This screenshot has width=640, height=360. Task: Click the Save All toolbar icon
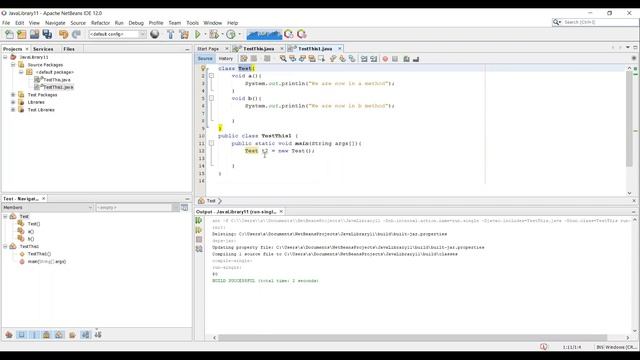click(x=47, y=35)
